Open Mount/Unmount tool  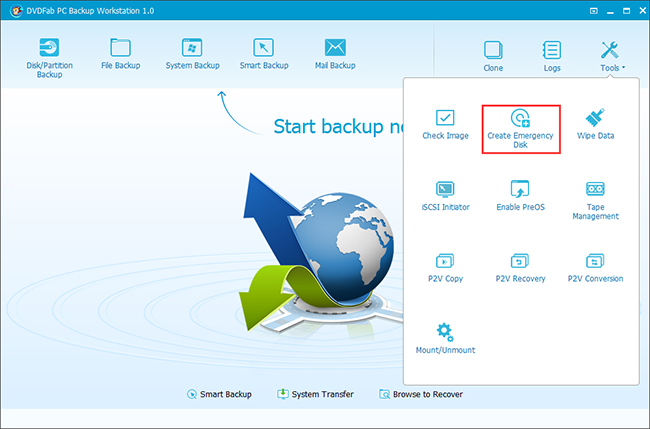[445, 339]
